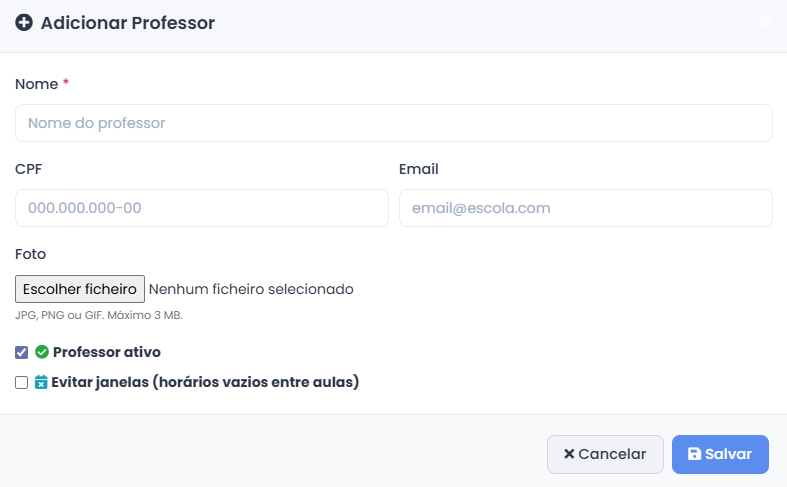Click the floppy disk icon on Salvar
Viewport: 787px width, 487px height.
694,454
